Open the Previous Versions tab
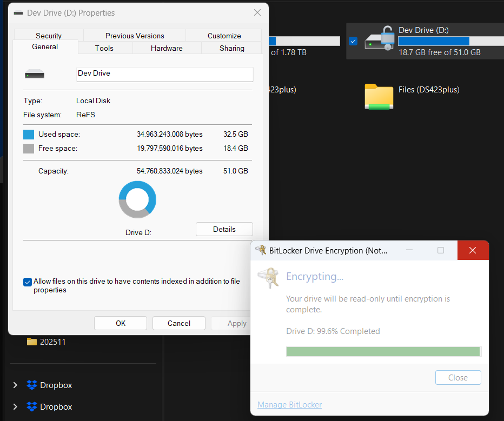This screenshot has height=421, width=504. (135, 36)
